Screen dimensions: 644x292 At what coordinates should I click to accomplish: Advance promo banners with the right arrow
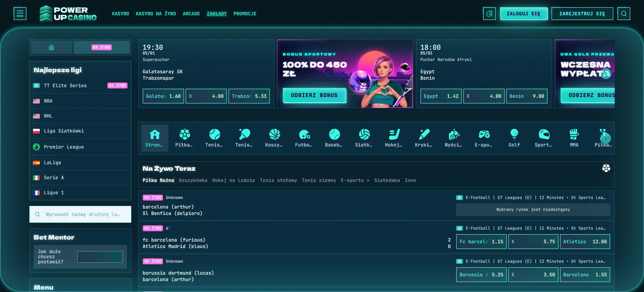[x=606, y=74]
